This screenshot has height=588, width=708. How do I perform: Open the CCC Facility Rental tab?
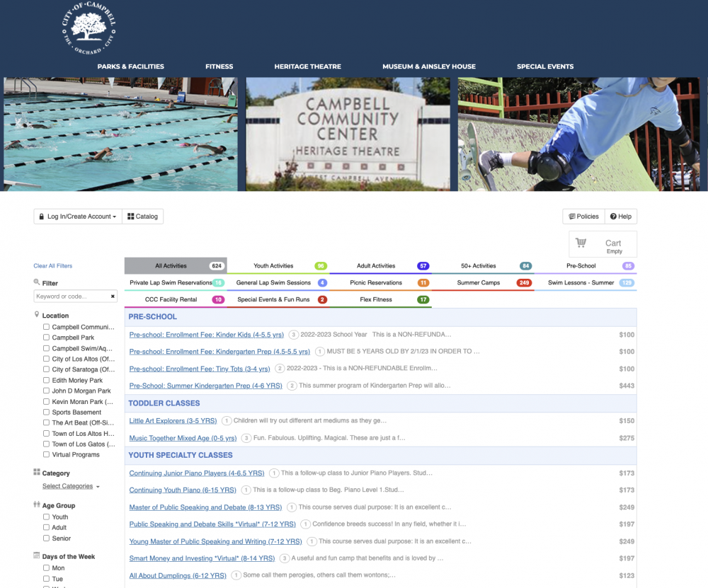176,299
